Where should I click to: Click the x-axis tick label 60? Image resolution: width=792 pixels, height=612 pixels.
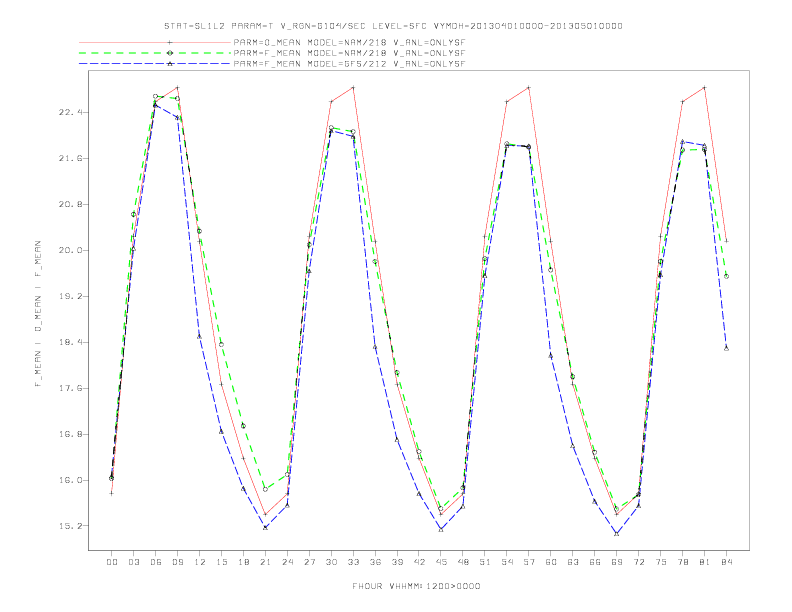pyautogui.click(x=551, y=562)
